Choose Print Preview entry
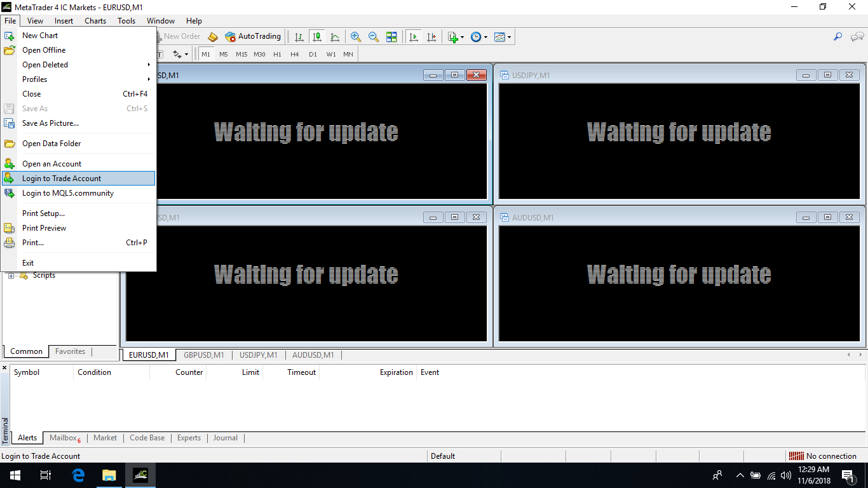The width and height of the screenshot is (868, 488). tap(78, 228)
